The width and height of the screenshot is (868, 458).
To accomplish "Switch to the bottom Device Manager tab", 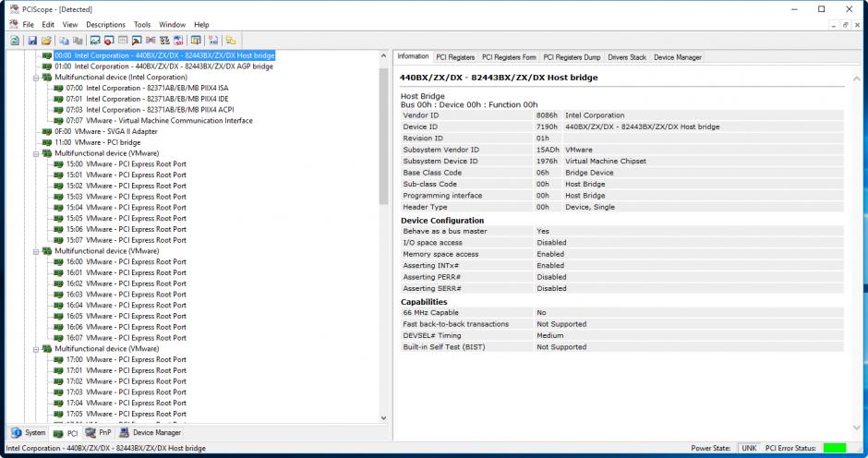I will click(x=150, y=432).
